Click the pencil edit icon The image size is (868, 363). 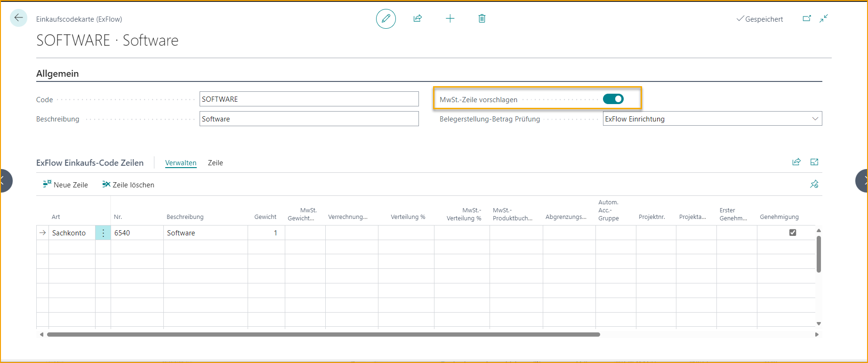coord(386,19)
